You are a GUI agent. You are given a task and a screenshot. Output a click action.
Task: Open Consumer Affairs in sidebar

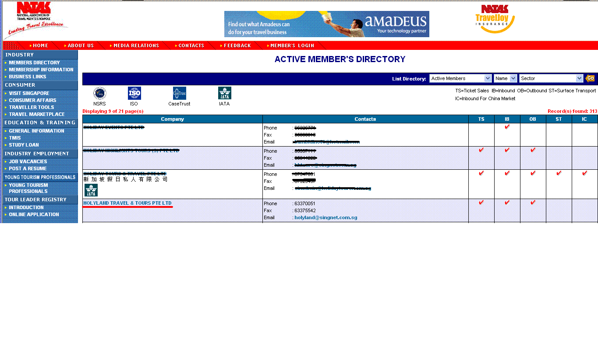click(32, 100)
